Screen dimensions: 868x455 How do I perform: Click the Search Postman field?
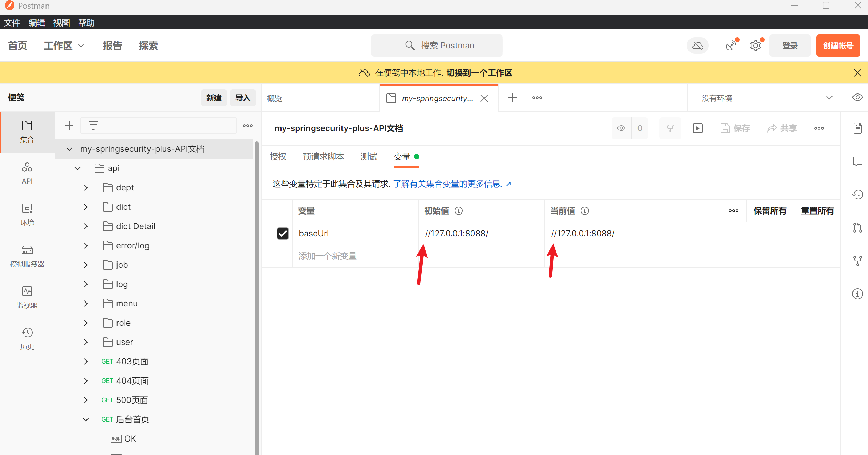[x=437, y=46]
